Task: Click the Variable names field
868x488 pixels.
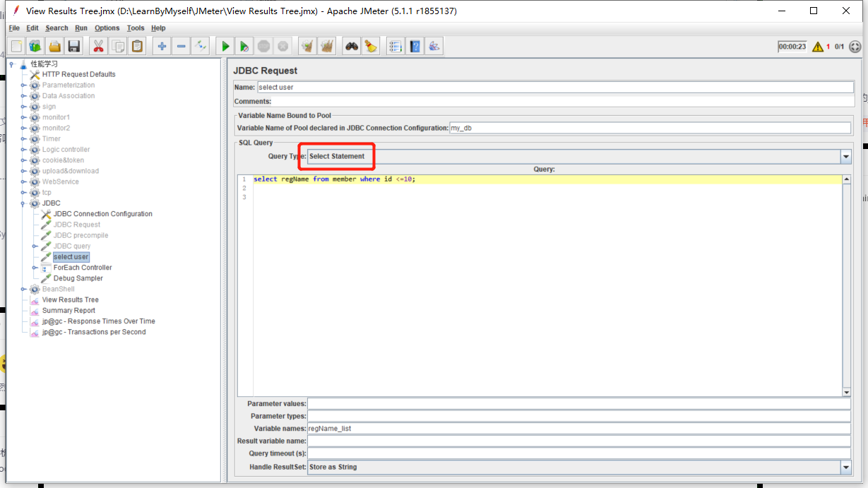Action: click(578, 429)
